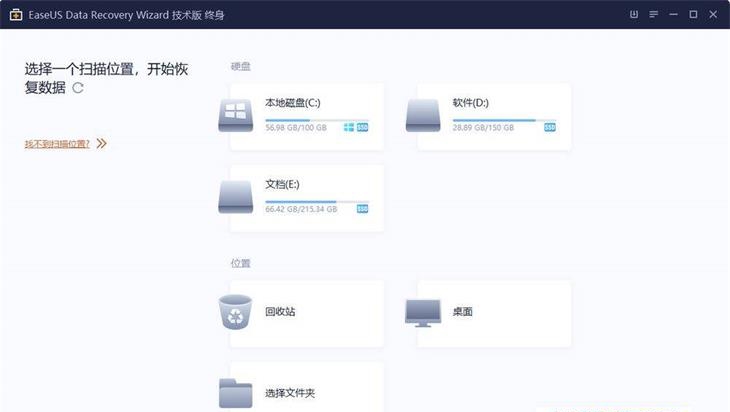The height and width of the screenshot is (412, 730).
Task: Click the Windows system badge on C: drive
Action: click(349, 127)
